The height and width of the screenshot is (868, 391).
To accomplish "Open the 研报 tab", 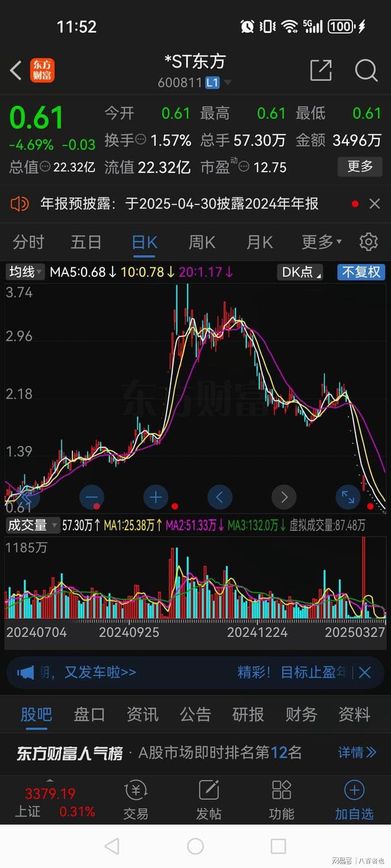I will pyautogui.click(x=248, y=714).
